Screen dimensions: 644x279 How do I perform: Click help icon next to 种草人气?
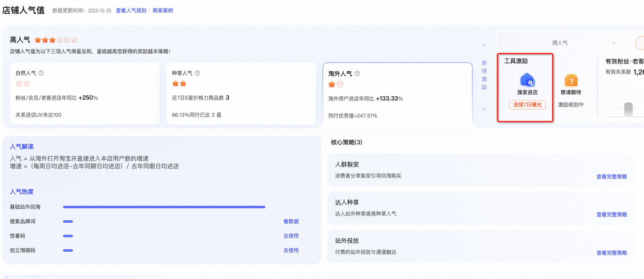(x=198, y=73)
